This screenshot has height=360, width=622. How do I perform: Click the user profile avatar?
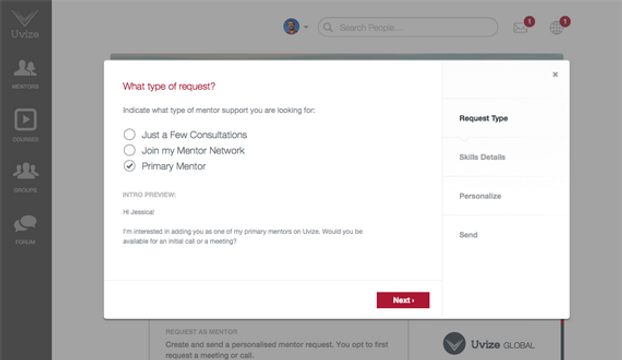coord(291,27)
